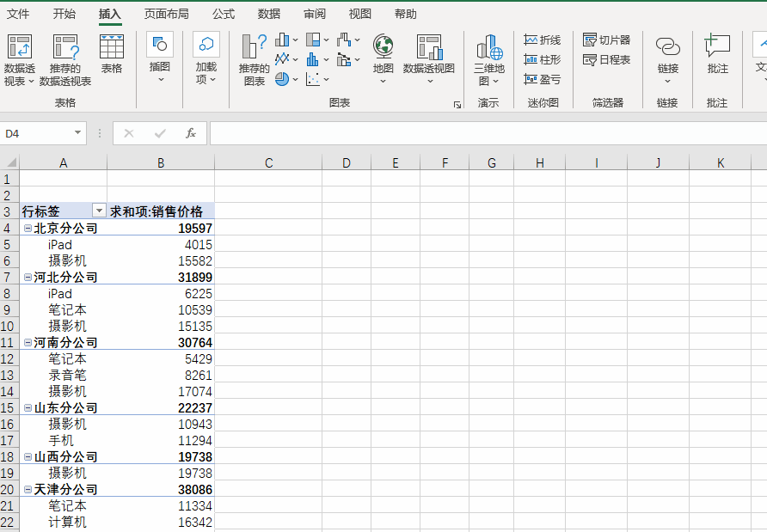Collapse the 河南分公司 group

click(x=28, y=342)
